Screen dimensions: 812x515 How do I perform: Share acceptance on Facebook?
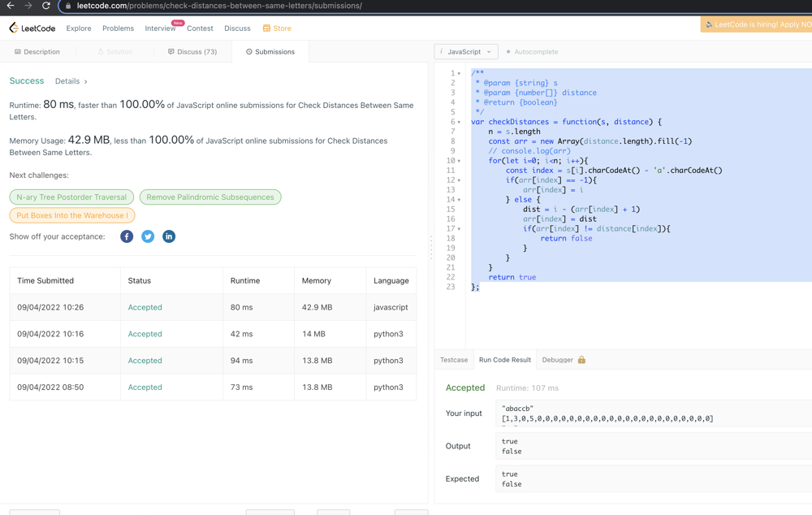[x=127, y=236]
